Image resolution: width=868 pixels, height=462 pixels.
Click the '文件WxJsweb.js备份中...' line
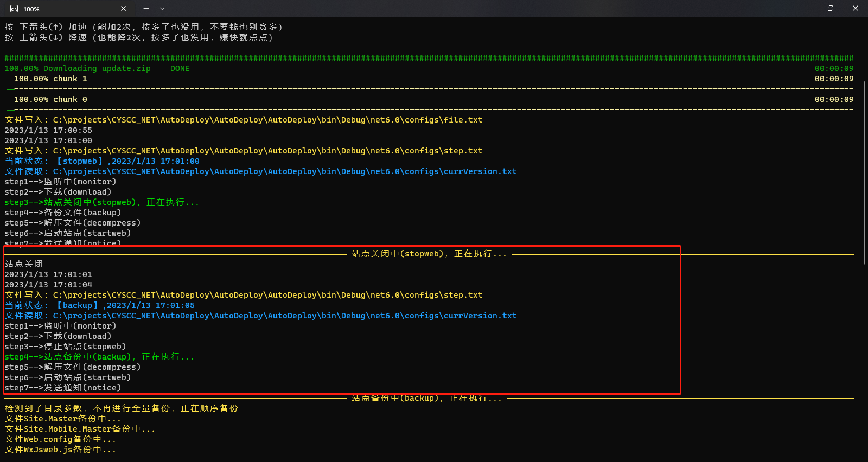click(60, 450)
